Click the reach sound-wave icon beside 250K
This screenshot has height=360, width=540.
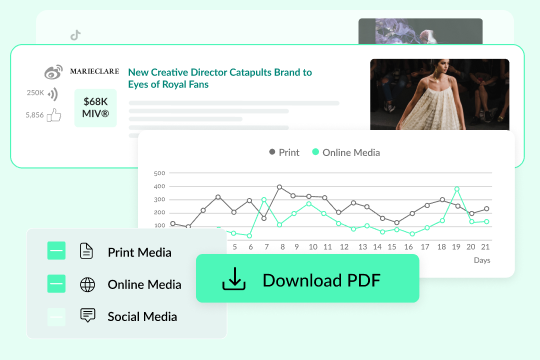[53, 94]
